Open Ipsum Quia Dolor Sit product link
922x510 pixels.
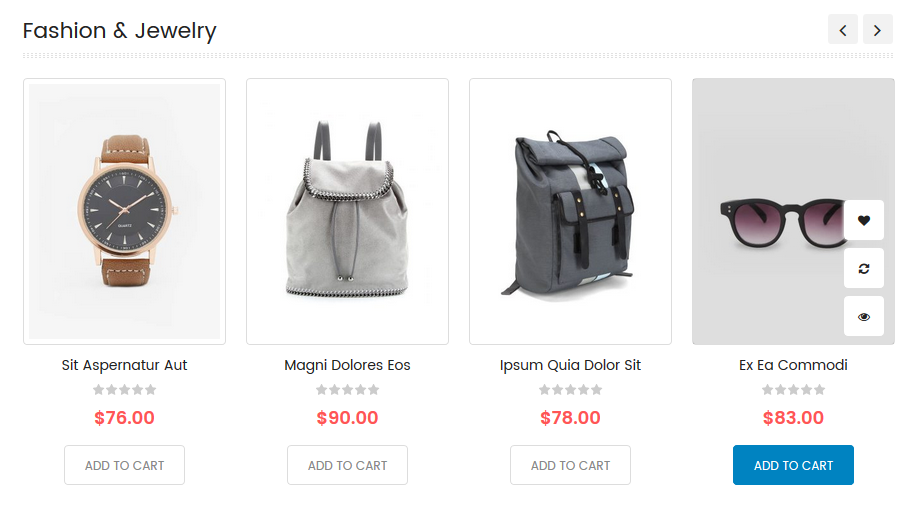coord(570,365)
